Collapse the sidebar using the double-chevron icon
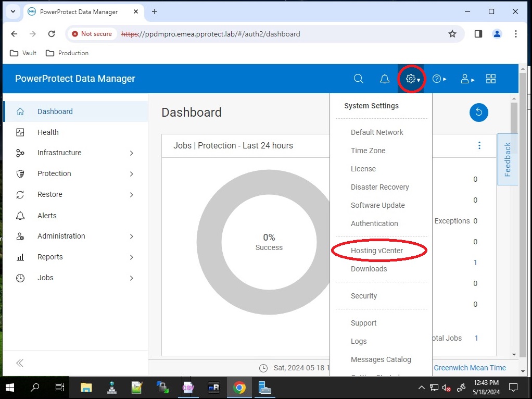 click(x=20, y=363)
